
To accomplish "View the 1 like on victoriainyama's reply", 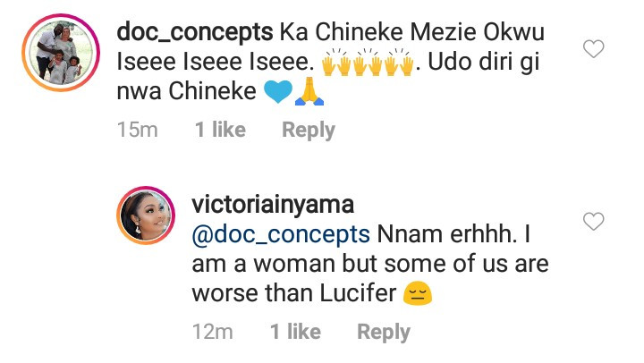I will [295, 332].
